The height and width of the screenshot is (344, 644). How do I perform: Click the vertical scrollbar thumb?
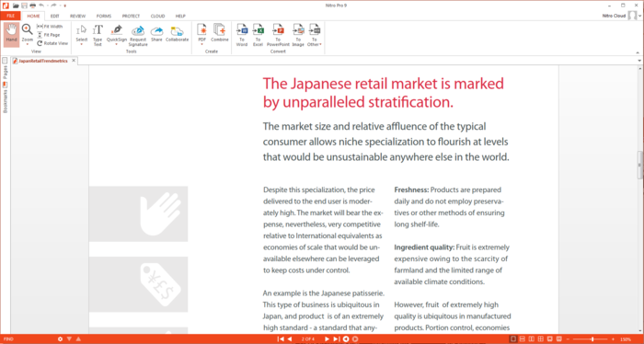[x=639, y=165]
